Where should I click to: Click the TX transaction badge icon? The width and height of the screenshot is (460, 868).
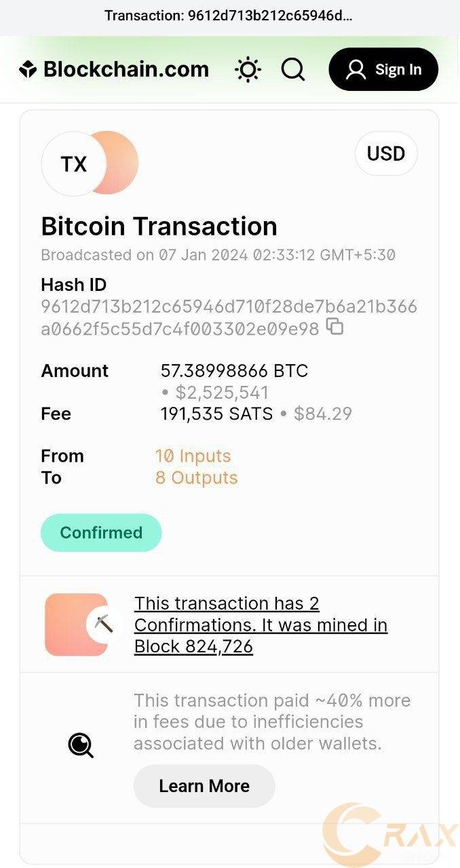tap(74, 164)
